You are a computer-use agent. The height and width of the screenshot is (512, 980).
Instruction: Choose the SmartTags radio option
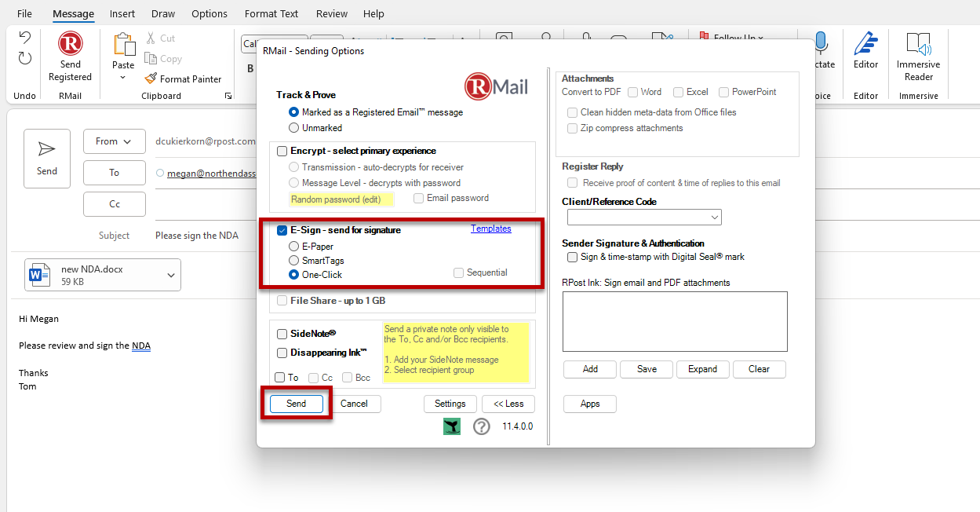click(294, 261)
